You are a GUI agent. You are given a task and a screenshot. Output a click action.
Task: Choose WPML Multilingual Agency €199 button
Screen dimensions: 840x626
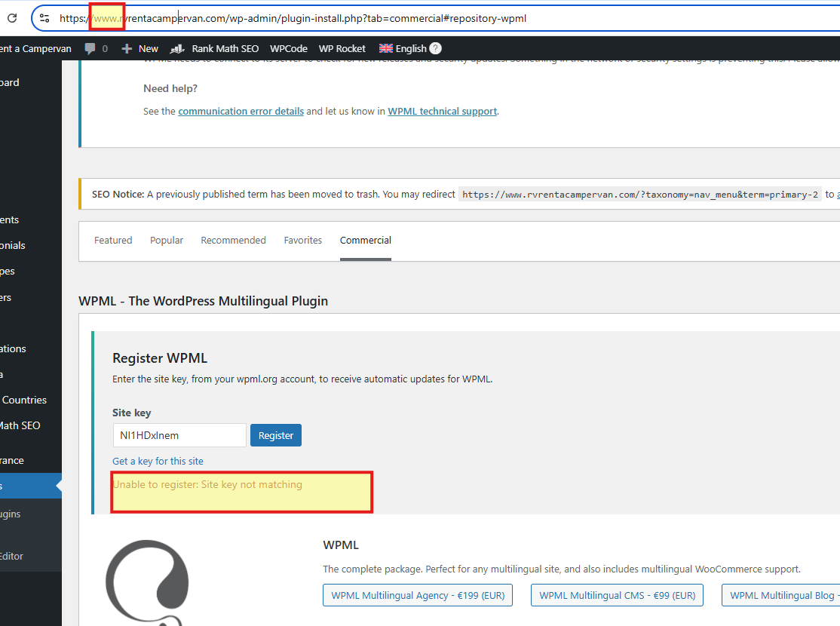pos(418,595)
